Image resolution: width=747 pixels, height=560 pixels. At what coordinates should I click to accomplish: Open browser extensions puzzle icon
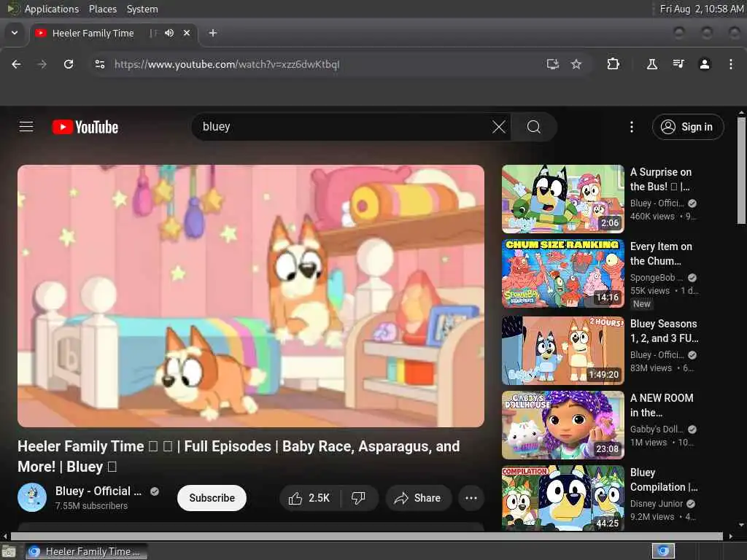(613, 64)
